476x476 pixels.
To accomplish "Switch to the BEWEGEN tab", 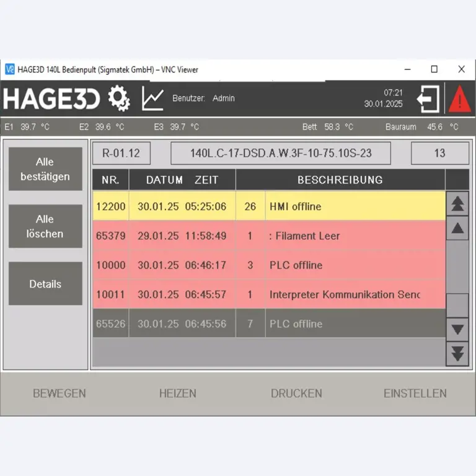I will pyautogui.click(x=59, y=394).
